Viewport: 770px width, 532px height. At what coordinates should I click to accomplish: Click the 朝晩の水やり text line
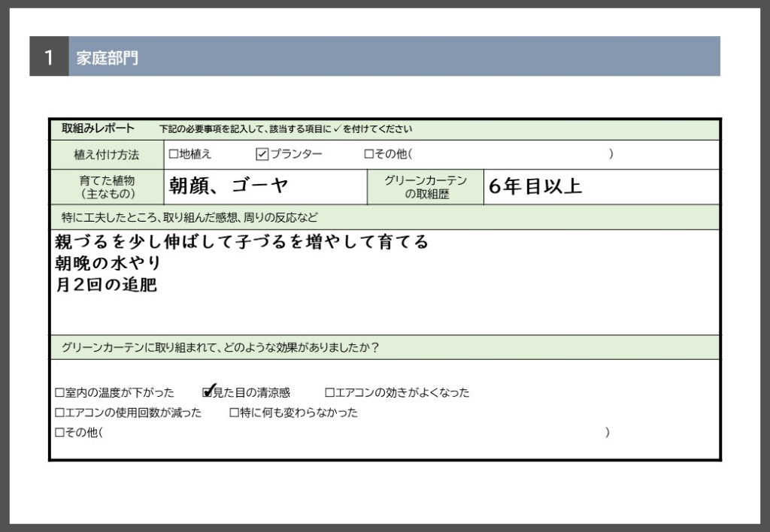108,264
